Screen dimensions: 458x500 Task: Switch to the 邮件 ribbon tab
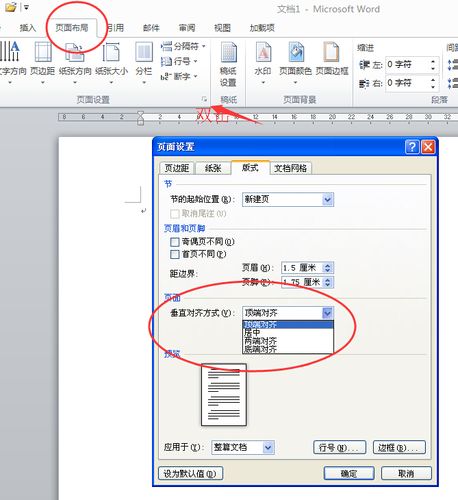coord(151,28)
